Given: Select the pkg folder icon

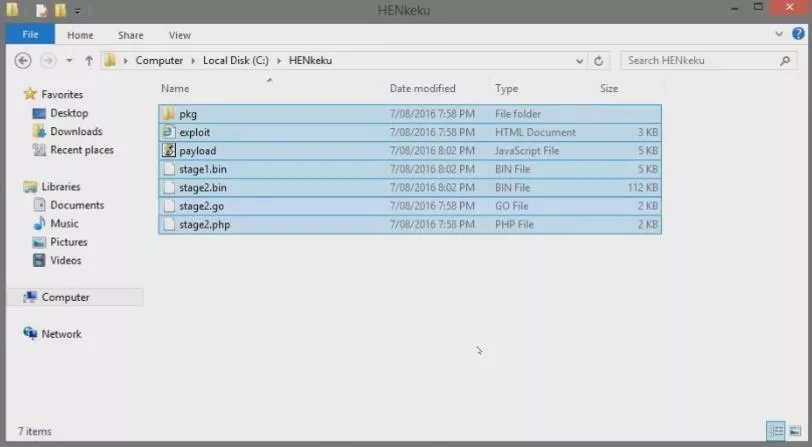Looking at the screenshot, I should coord(169,114).
